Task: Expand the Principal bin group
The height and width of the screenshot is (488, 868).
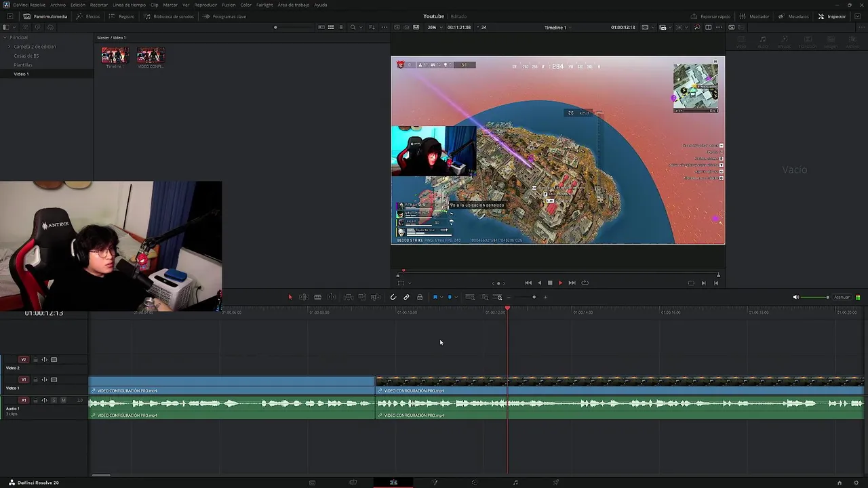Action: pyautogui.click(x=4, y=37)
